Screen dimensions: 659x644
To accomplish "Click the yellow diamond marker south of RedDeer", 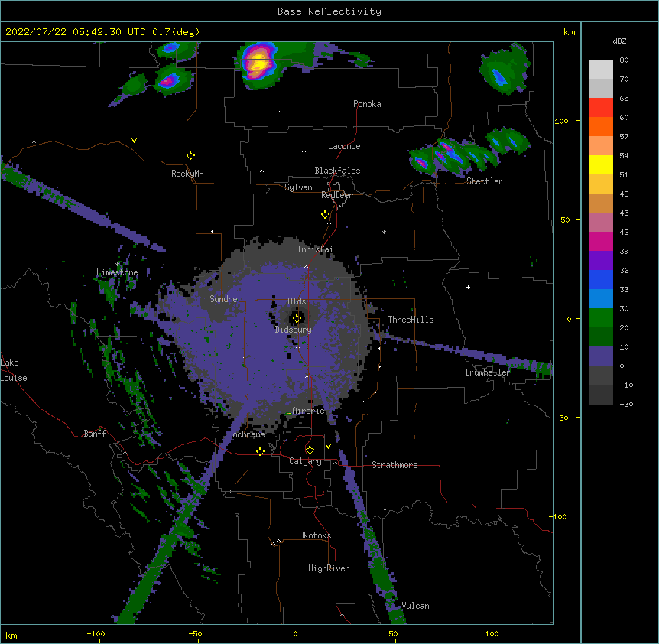I will pyautogui.click(x=326, y=215).
